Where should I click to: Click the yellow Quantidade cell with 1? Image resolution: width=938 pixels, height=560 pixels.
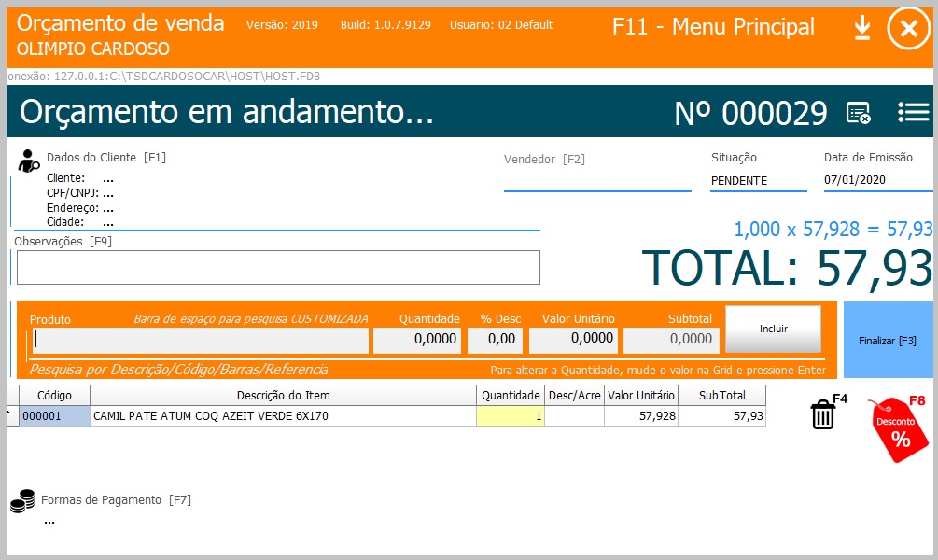(511, 416)
